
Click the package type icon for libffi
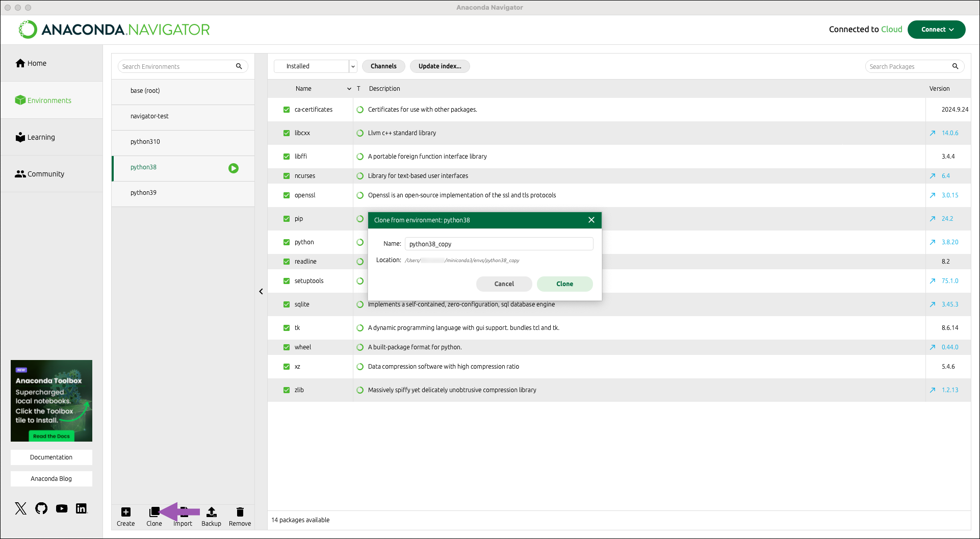pos(360,157)
